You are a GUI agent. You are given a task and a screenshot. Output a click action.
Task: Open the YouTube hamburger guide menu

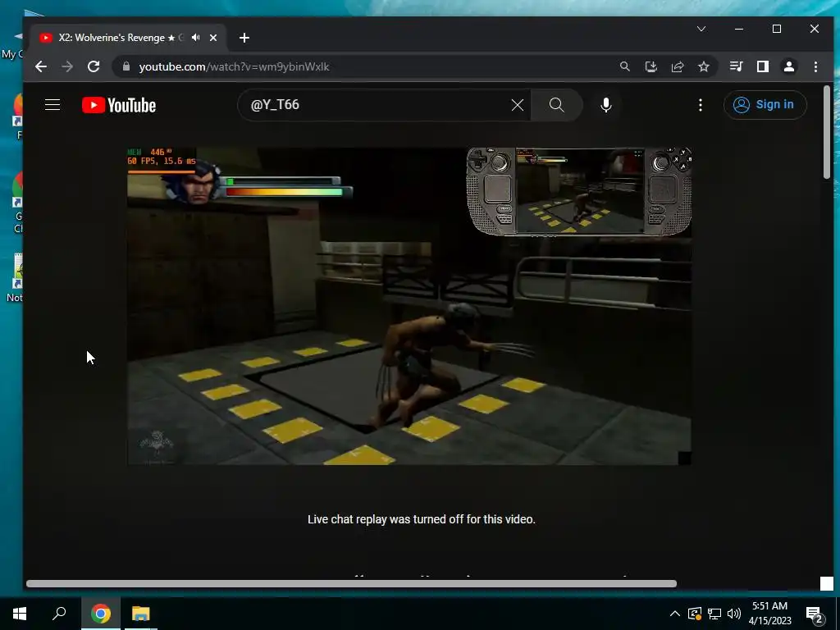tap(52, 104)
